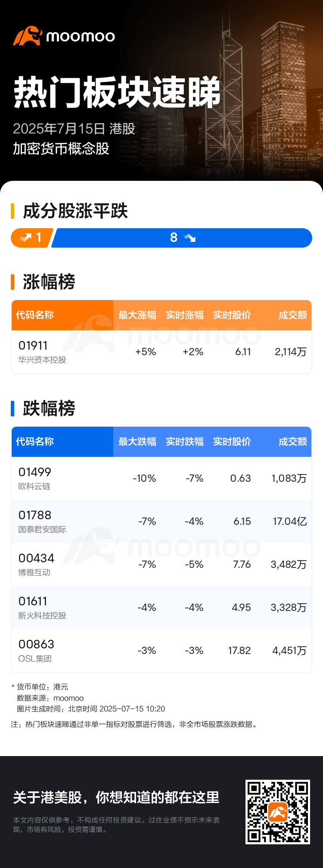
Task: Click the orange rising arrow icon
Action: 25,237
